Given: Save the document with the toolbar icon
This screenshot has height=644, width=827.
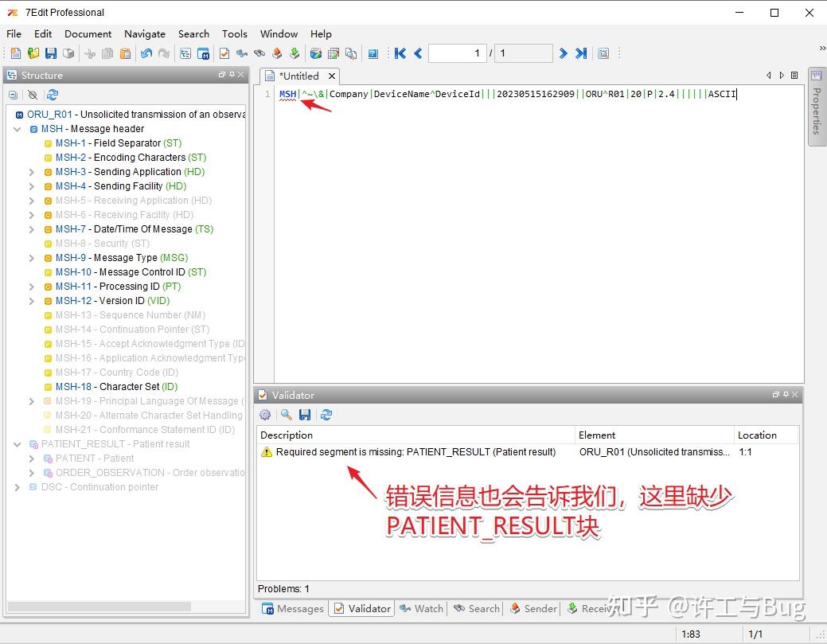Looking at the screenshot, I should 50,53.
